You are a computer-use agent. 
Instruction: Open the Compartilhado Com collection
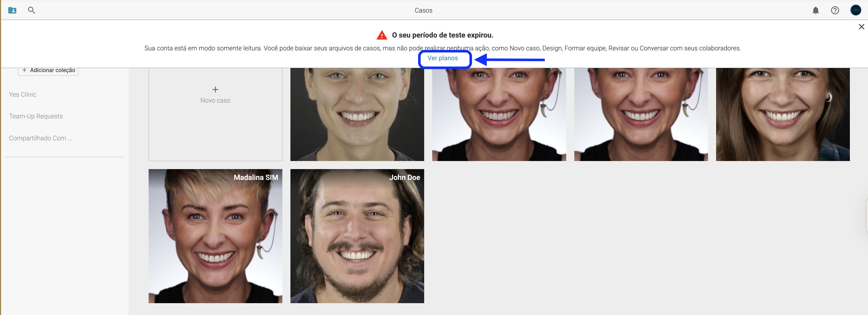coord(41,138)
